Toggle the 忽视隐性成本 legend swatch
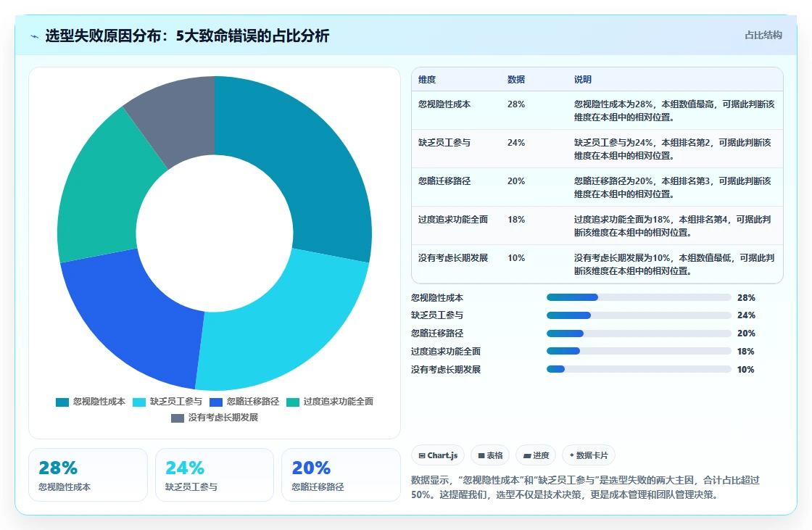 click(62, 402)
